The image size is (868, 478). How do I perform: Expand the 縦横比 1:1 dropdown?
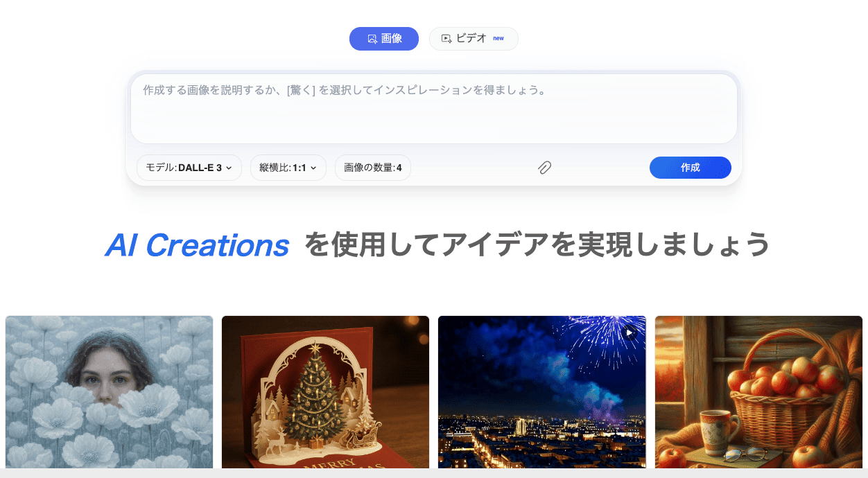(x=288, y=168)
